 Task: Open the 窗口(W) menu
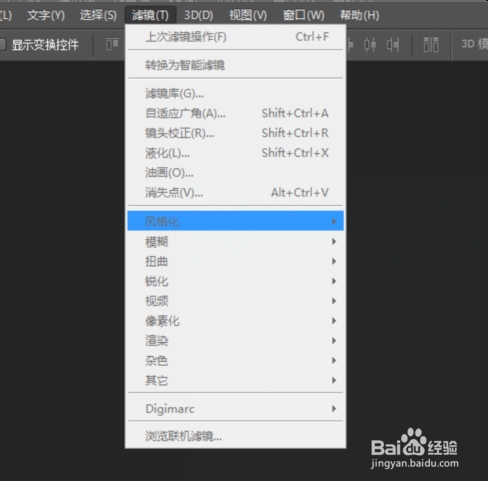tap(303, 15)
